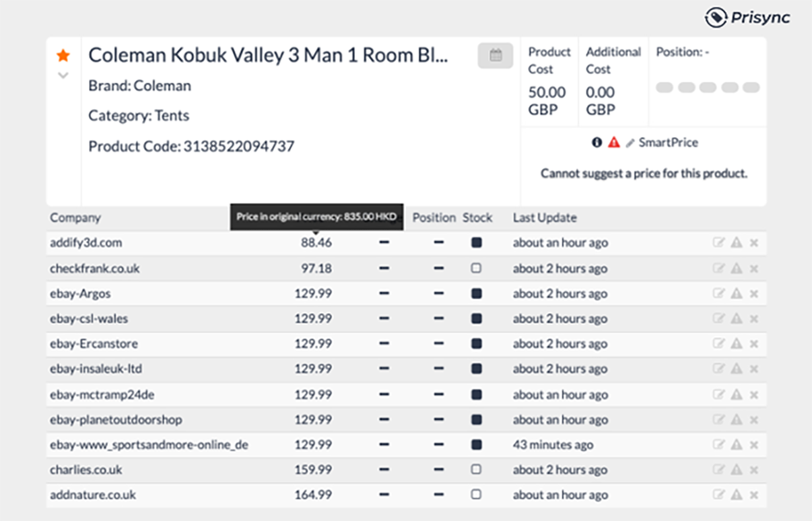
Task: Click the Prisync logo
Action: click(747, 18)
